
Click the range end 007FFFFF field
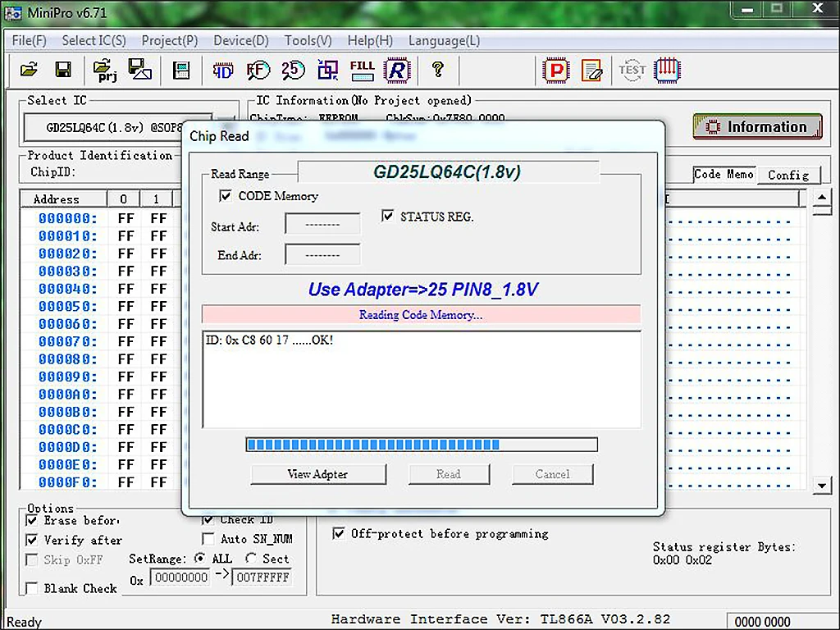pos(262,577)
